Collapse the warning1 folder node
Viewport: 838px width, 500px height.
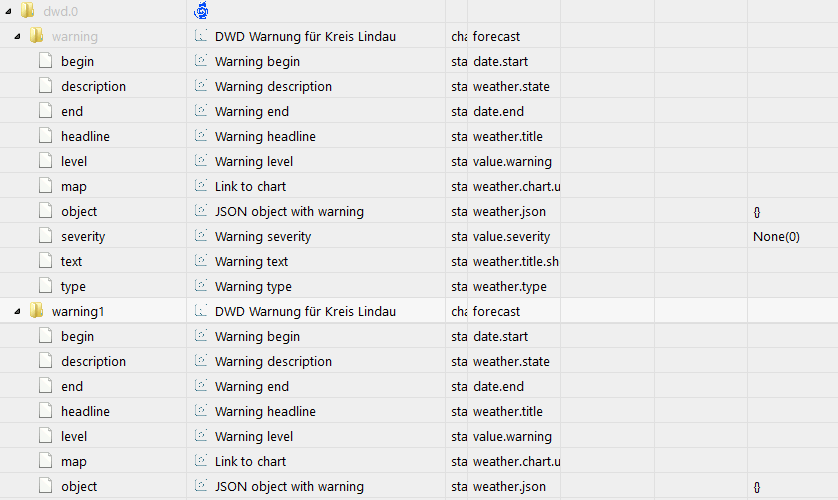17,311
